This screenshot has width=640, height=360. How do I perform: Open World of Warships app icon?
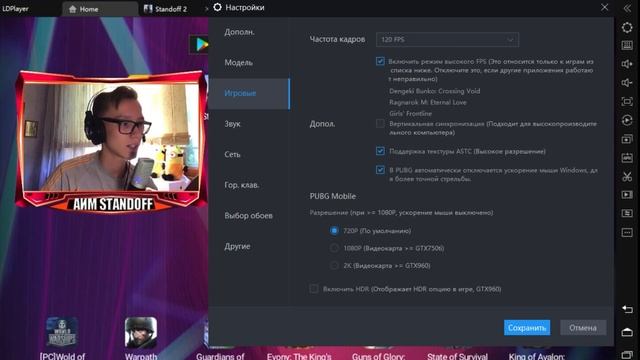tap(62, 332)
